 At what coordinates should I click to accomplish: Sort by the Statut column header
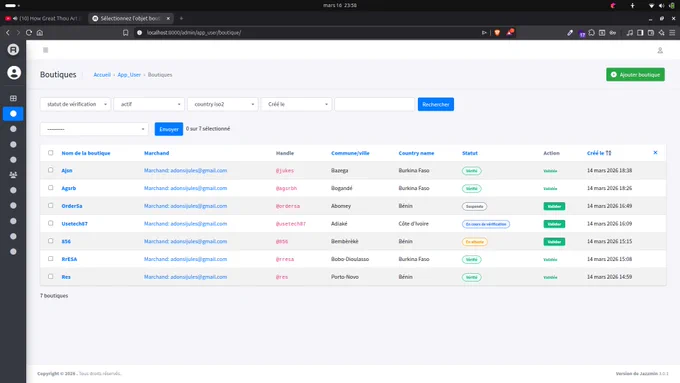470,153
